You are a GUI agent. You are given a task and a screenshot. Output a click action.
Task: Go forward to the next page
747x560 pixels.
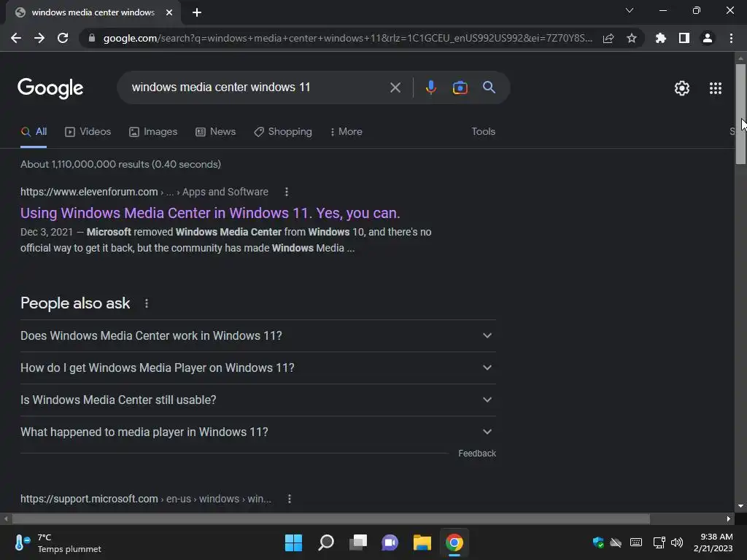39,38
